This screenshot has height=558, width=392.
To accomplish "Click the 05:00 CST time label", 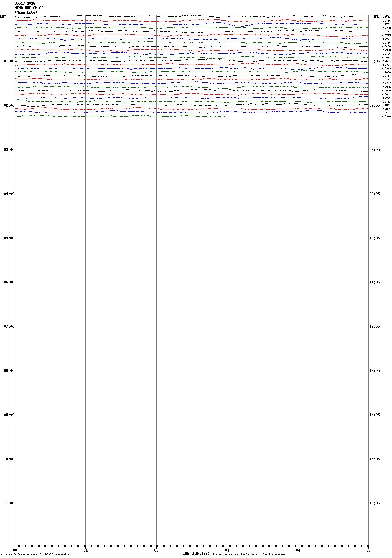I will click(9, 238).
